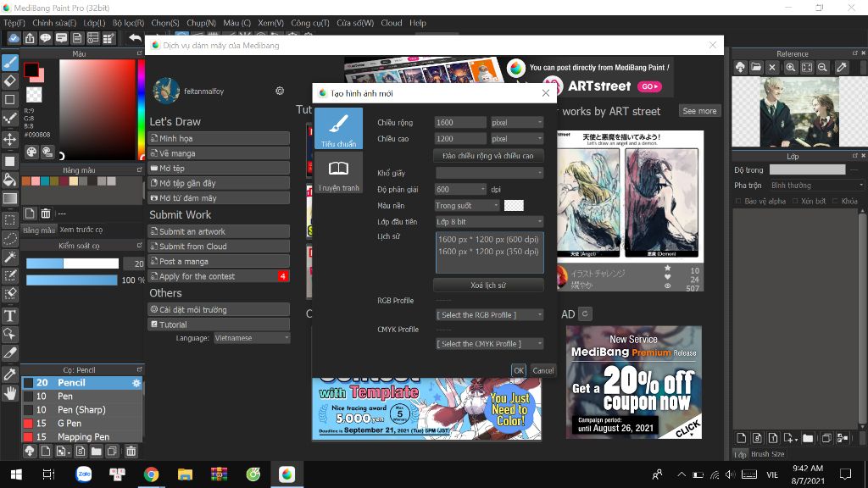The image size is (868, 488).
Task: Click Xoá lịch sử button
Action: 487,285
